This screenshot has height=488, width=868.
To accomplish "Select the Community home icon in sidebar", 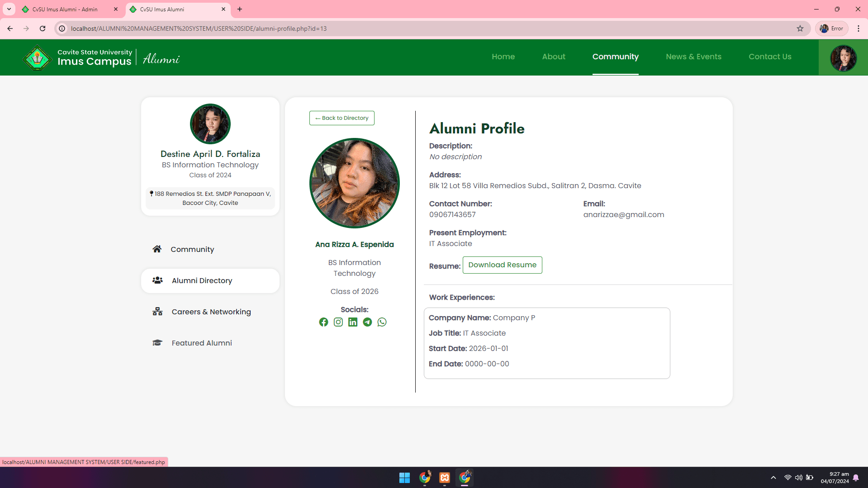I will (x=157, y=249).
